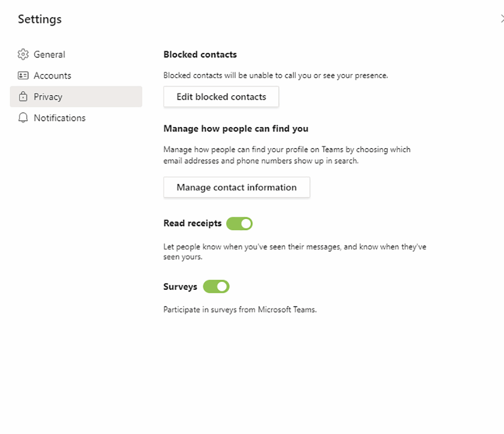The width and height of the screenshot is (504, 434).
Task: Click the Blocked contacts heading
Action: (200, 54)
